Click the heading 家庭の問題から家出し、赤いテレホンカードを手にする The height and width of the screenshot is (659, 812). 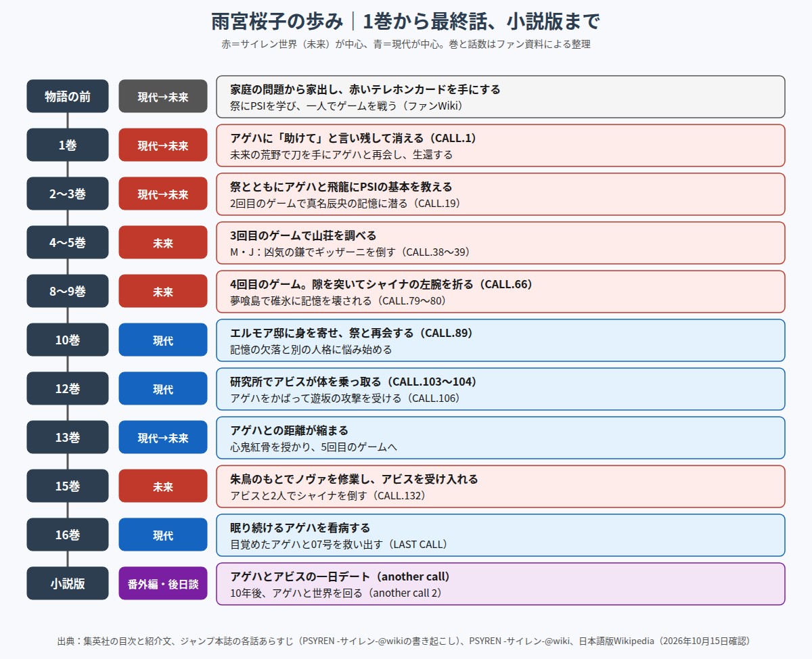(x=365, y=89)
